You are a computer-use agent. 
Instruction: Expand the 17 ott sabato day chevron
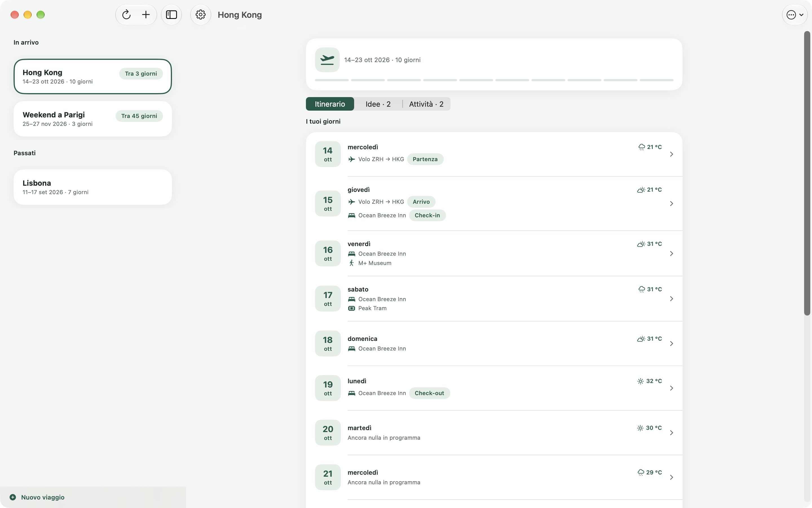click(x=671, y=299)
